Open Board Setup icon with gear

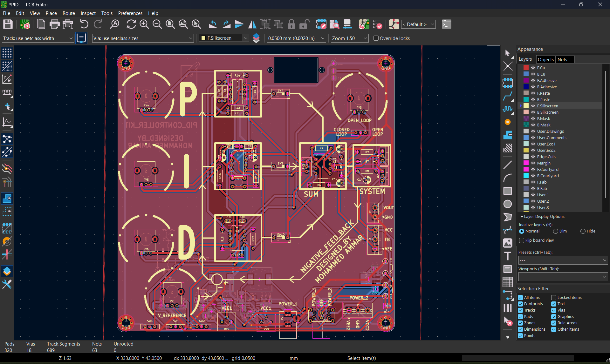(x=25, y=24)
